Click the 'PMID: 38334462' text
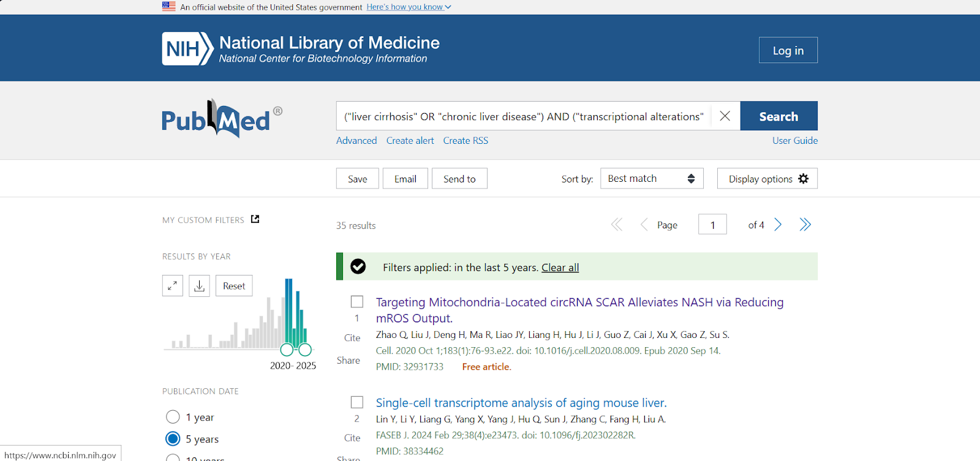This screenshot has height=461, width=980. click(x=410, y=451)
